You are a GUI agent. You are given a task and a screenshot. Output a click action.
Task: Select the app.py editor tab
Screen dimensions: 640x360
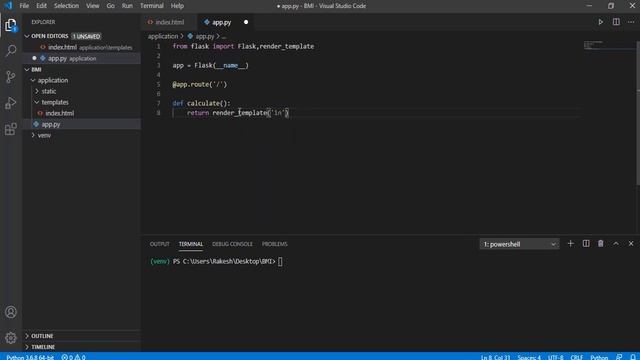click(x=222, y=22)
